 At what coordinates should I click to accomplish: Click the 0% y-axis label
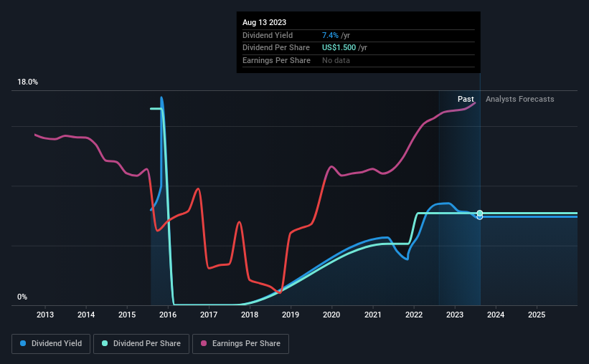coord(22,297)
